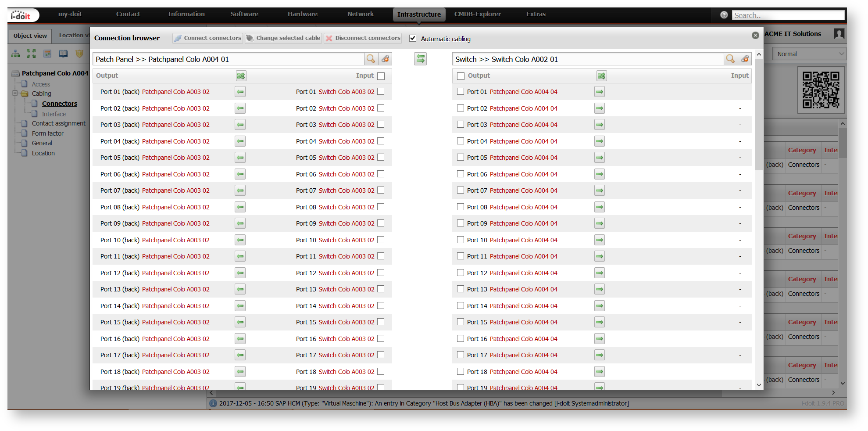Switch to Object view tab
The height and width of the screenshot is (431, 868).
[x=30, y=36]
